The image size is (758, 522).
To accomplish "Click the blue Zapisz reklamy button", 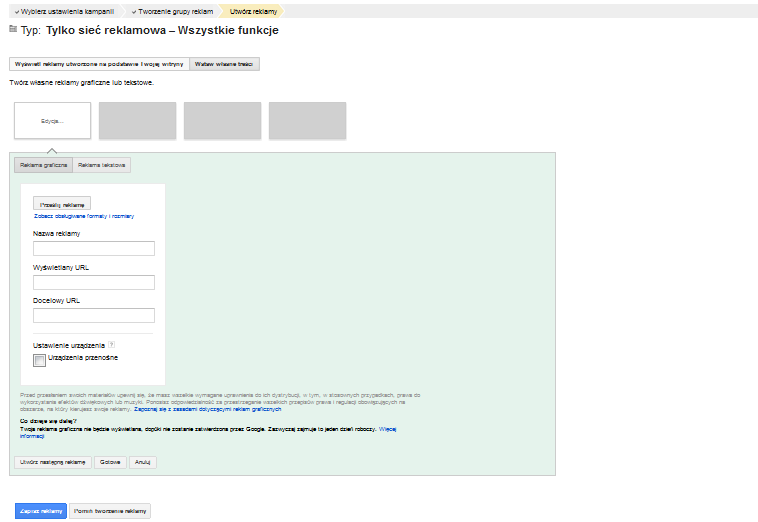I will (41, 511).
